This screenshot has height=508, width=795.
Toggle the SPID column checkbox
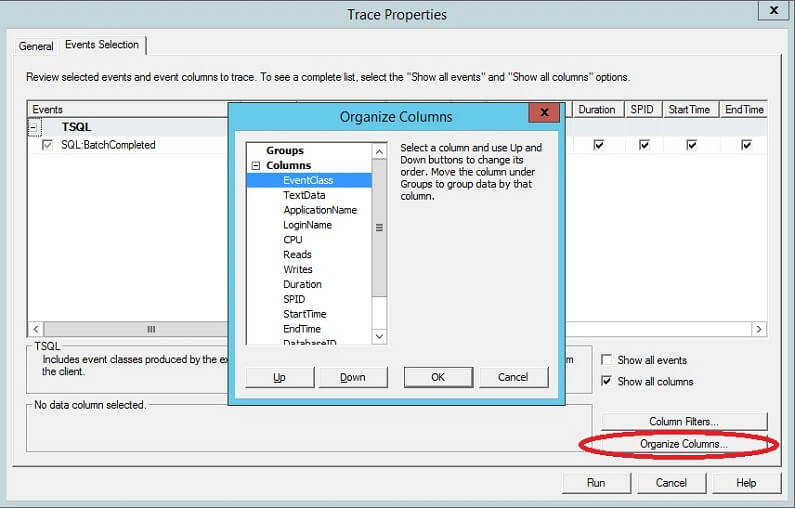644,145
